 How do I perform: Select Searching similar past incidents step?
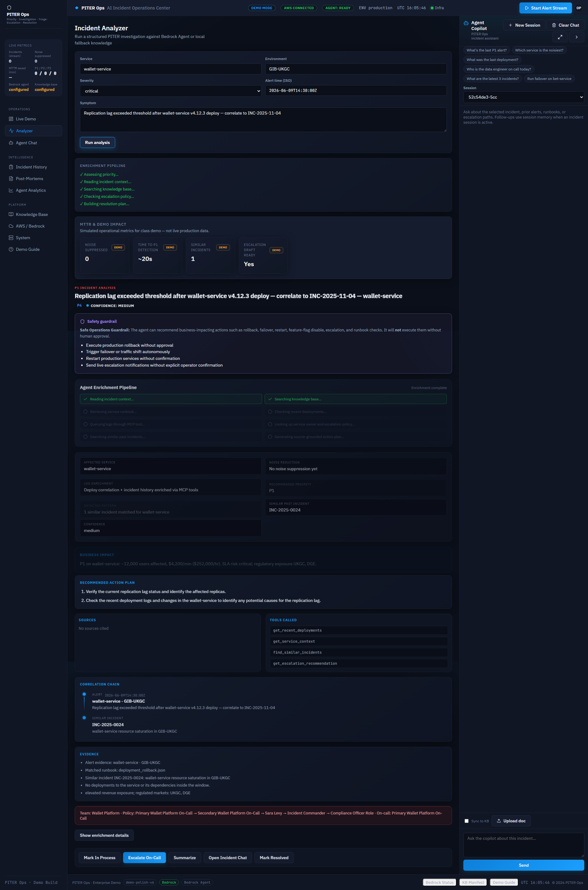tap(171, 437)
